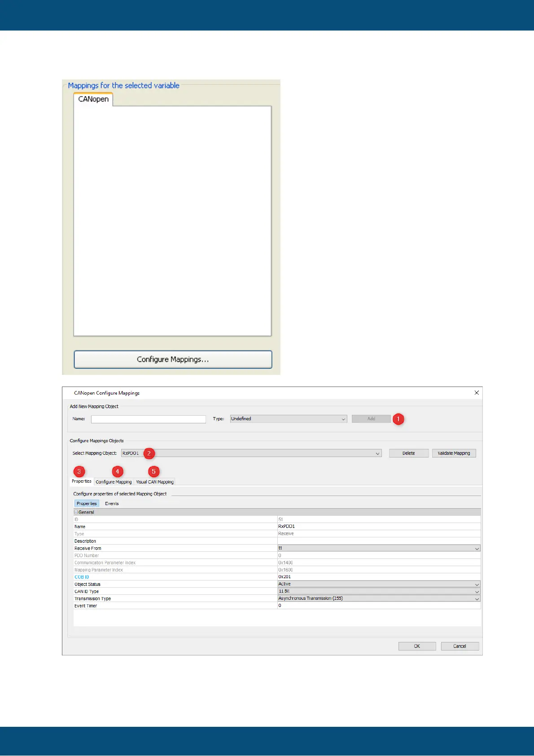Open CAN ID Type dropdown 11 Bit
The image size is (534, 756).
(379, 591)
